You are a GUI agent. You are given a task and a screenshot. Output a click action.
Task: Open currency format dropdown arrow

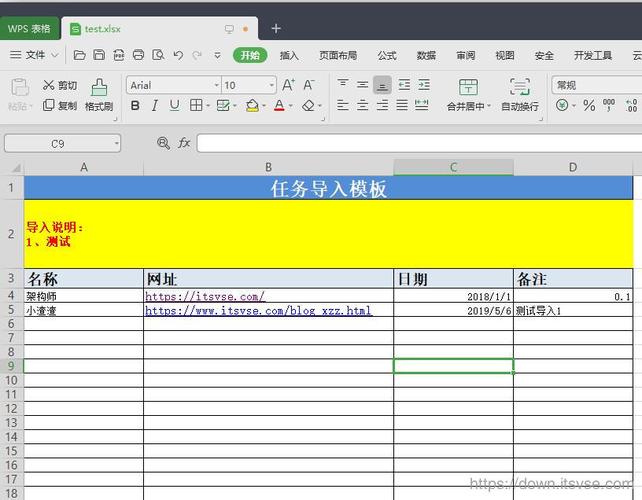574,106
